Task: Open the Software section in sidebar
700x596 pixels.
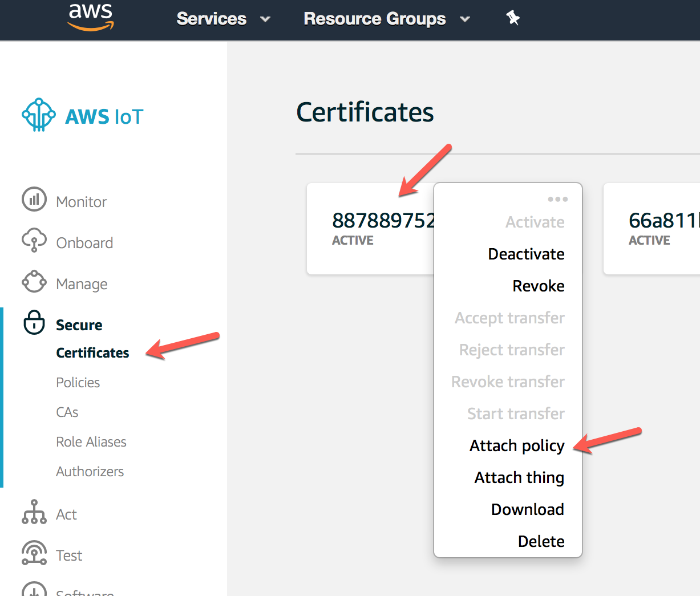Action: click(x=85, y=592)
